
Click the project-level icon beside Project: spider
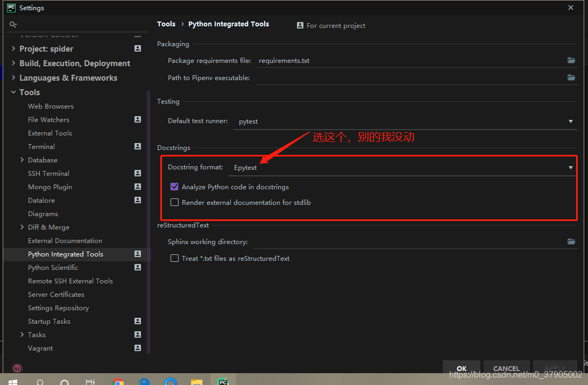(138, 48)
